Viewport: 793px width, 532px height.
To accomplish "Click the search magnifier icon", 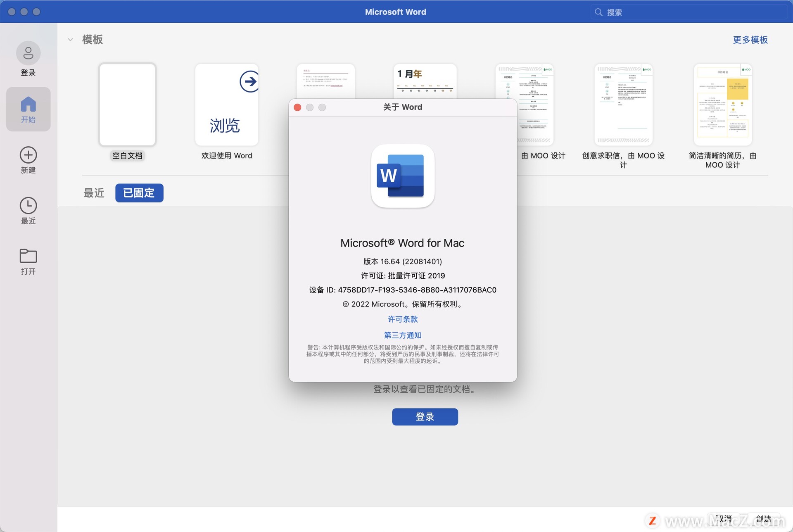I will tap(598, 12).
